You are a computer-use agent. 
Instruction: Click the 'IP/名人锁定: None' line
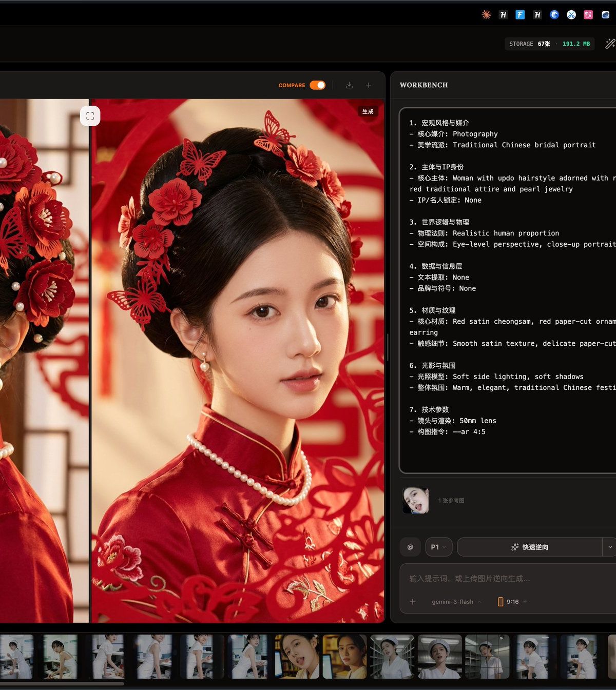coord(445,200)
